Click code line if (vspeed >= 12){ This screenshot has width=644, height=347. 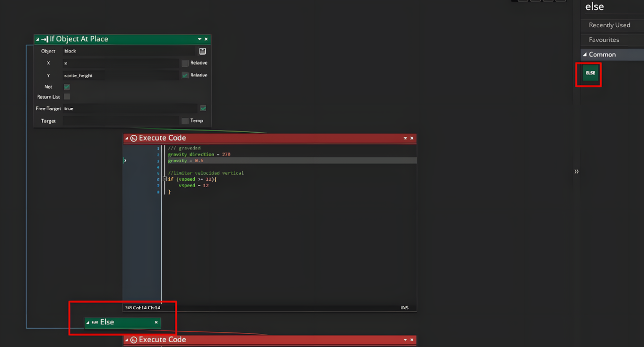point(192,179)
